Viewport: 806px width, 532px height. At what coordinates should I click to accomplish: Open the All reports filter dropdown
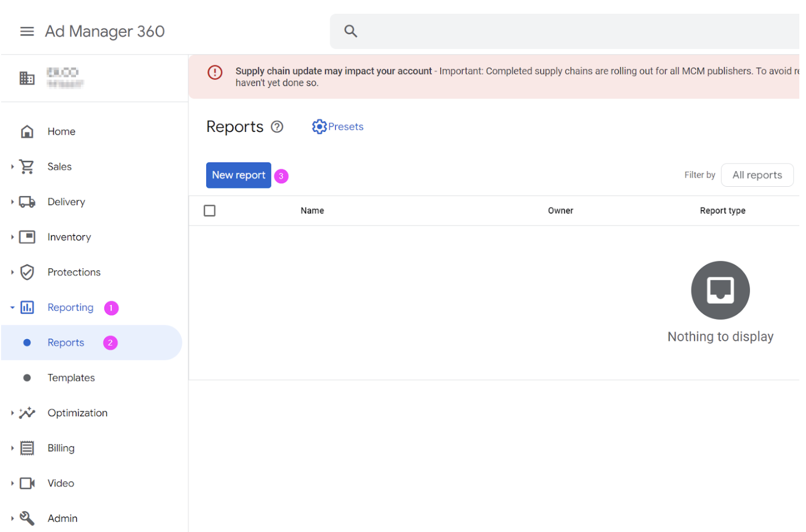coord(757,175)
